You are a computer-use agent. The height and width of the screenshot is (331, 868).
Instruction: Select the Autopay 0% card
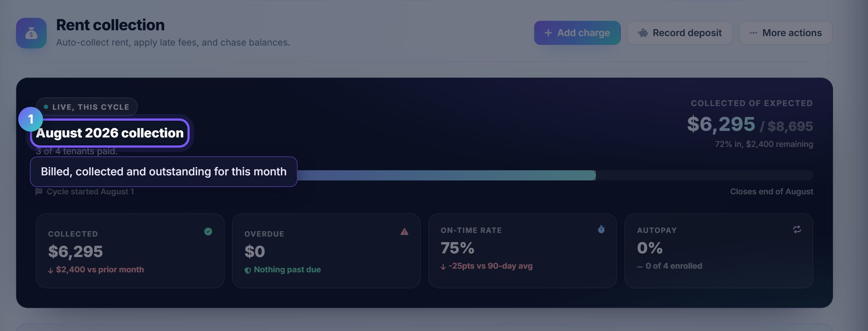click(719, 251)
